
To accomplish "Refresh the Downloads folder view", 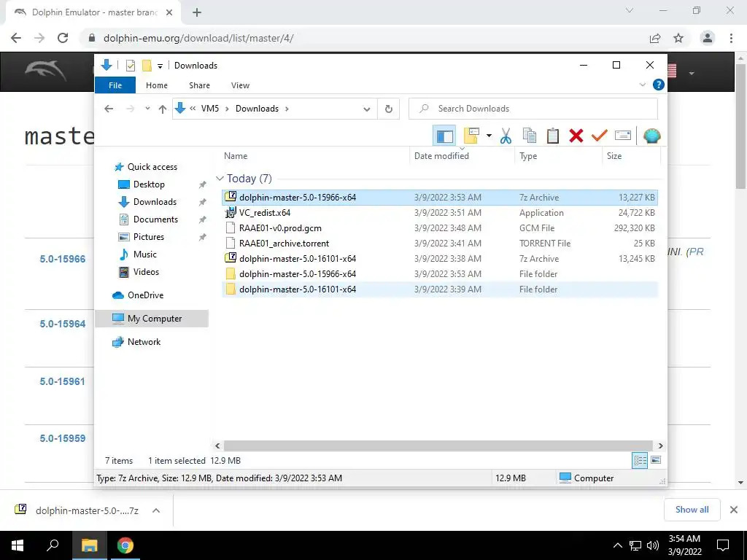I will coord(388,109).
